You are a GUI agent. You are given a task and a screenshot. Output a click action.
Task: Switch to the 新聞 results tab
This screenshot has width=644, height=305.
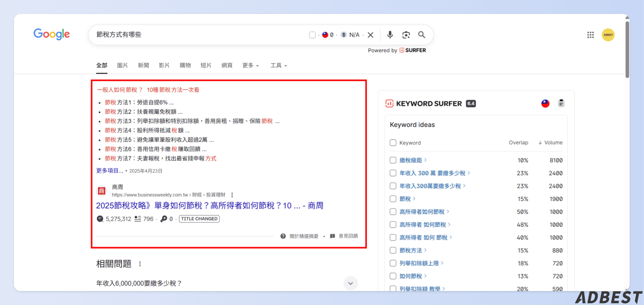[144, 65]
